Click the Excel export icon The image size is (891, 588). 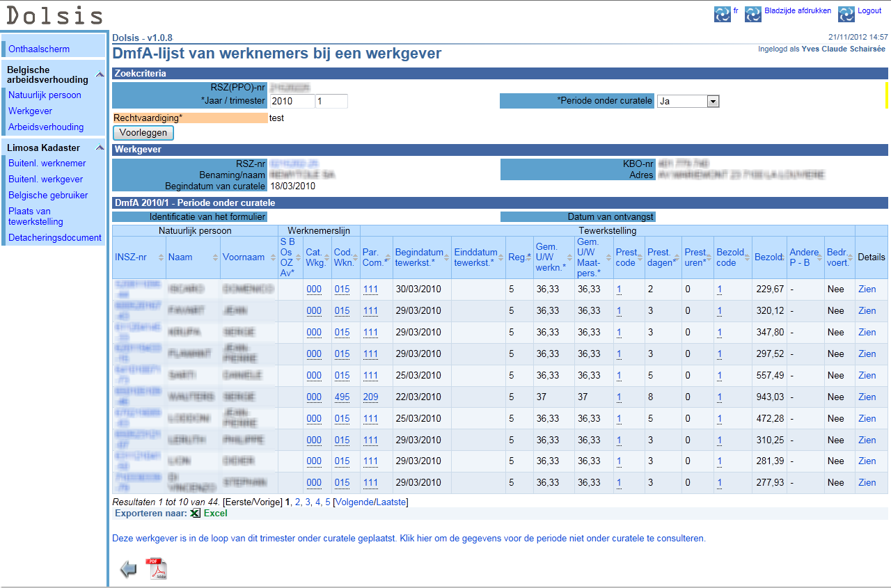tap(196, 514)
